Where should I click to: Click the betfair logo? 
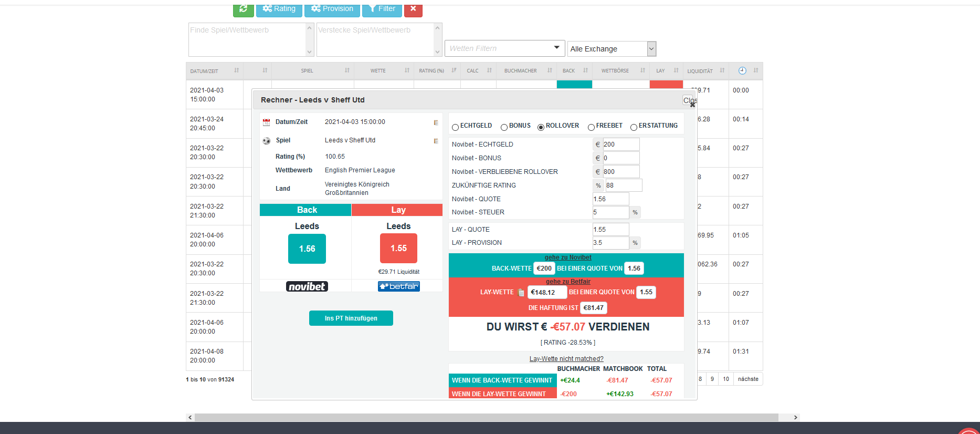(x=399, y=286)
